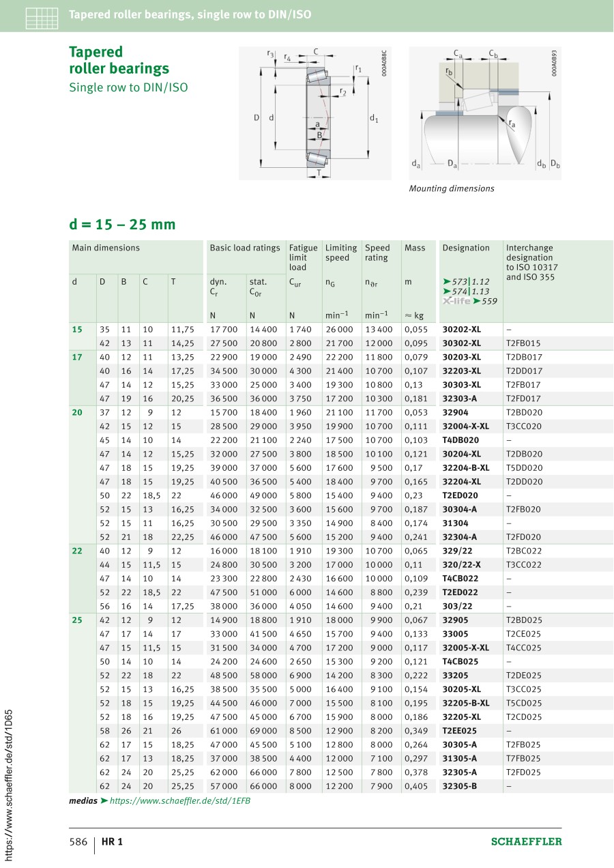Open the medias link schaeffler.de/std/1EFB
Screen dimensions: 614x868
pyautogui.click(x=180, y=801)
